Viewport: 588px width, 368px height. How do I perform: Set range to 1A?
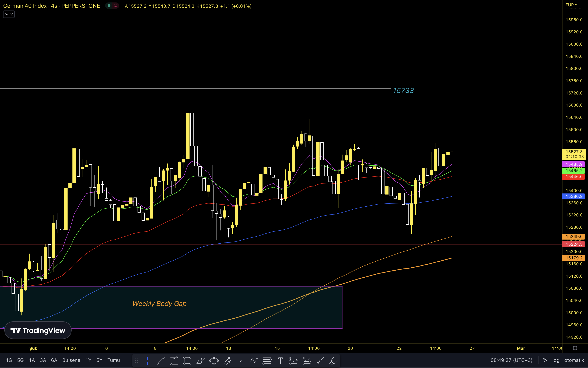[x=32, y=360]
